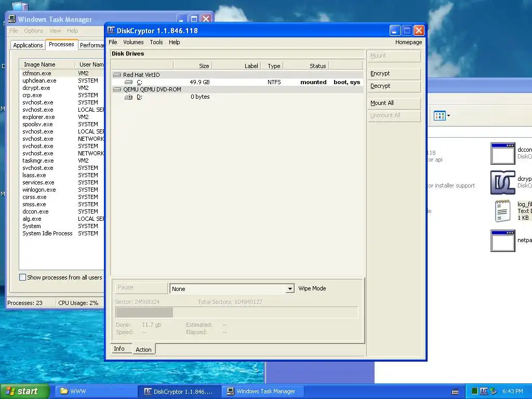
Task: Select the ctfmon.exe process row
Action: 62,73
